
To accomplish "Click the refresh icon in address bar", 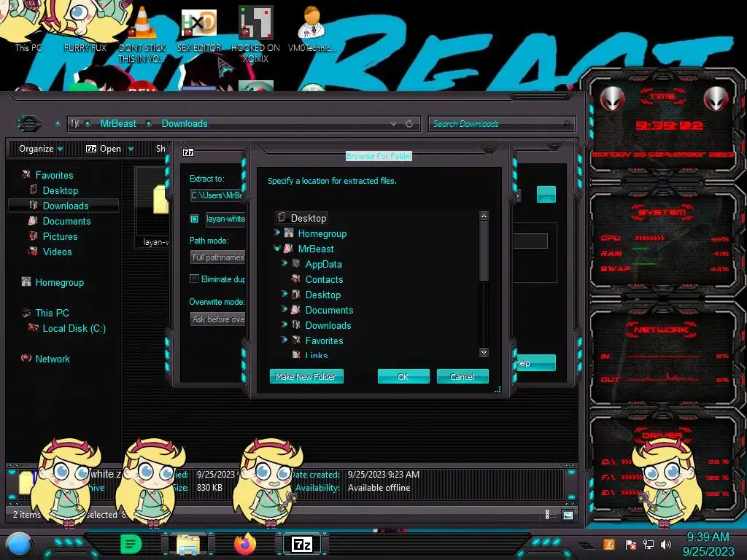I will tap(409, 124).
